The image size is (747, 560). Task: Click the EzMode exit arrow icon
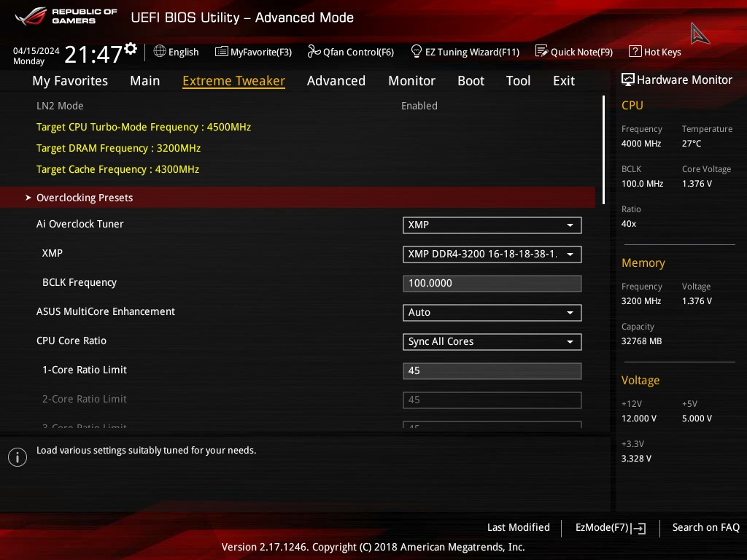(639, 528)
